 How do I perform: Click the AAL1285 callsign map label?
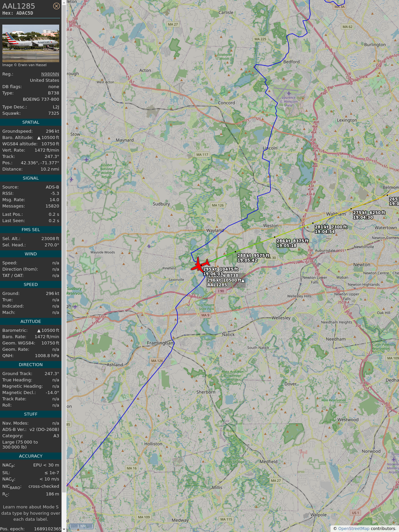[x=217, y=285]
